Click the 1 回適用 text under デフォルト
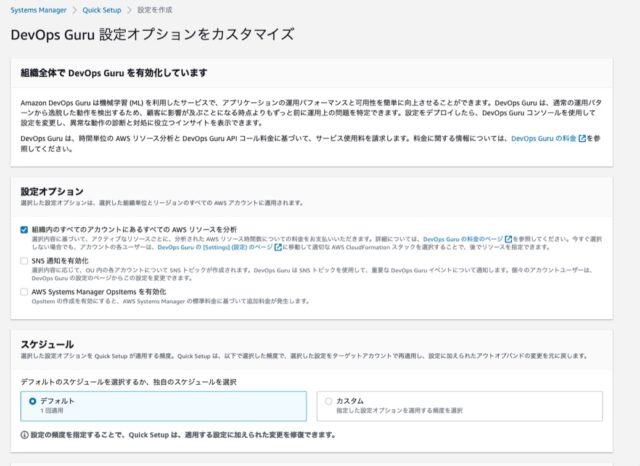The image size is (640, 466). point(51,411)
